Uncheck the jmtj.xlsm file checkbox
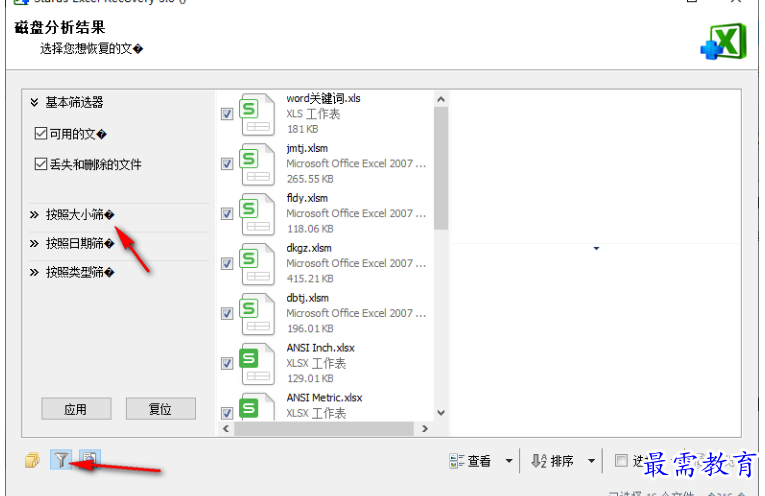The height and width of the screenshot is (496, 765). [227, 164]
